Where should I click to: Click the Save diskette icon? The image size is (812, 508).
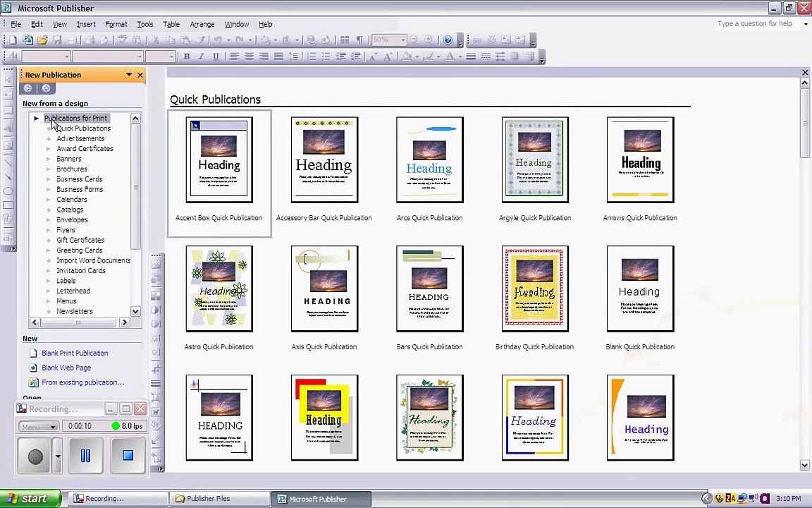[x=58, y=40]
